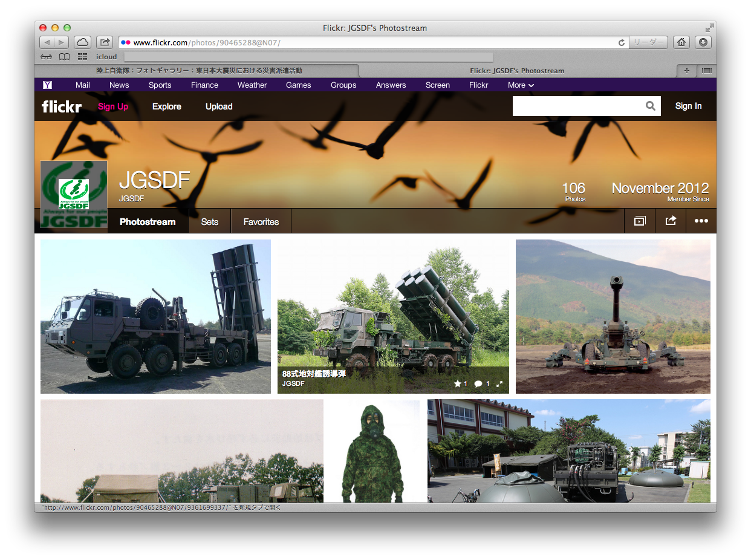View the Favorites tab
The image size is (751, 560).
click(x=261, y=221)
